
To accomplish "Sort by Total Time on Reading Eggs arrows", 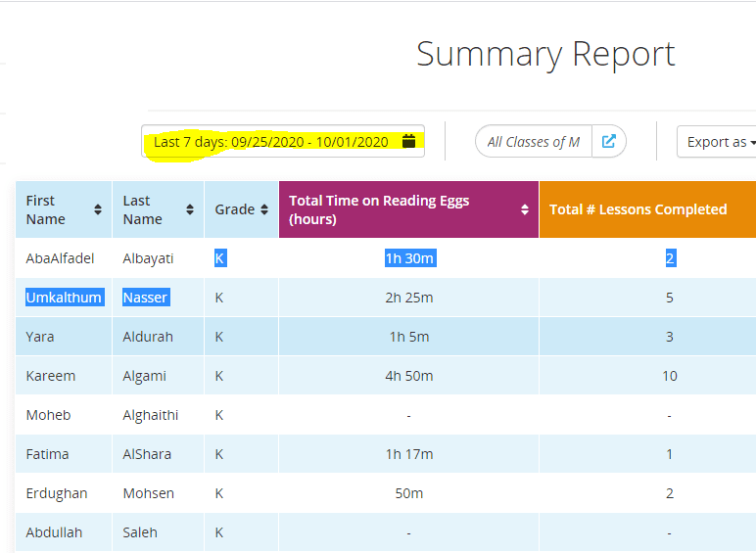I will 525,209.
